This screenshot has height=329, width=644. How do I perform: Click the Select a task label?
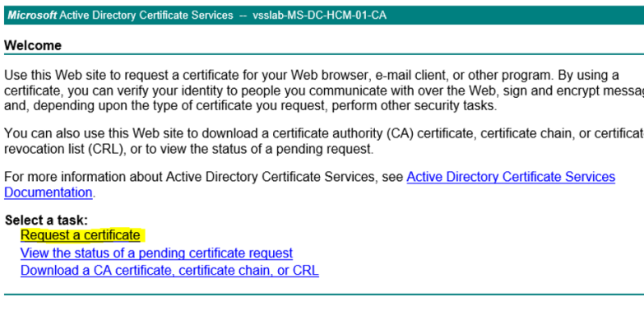coord(46,220)
